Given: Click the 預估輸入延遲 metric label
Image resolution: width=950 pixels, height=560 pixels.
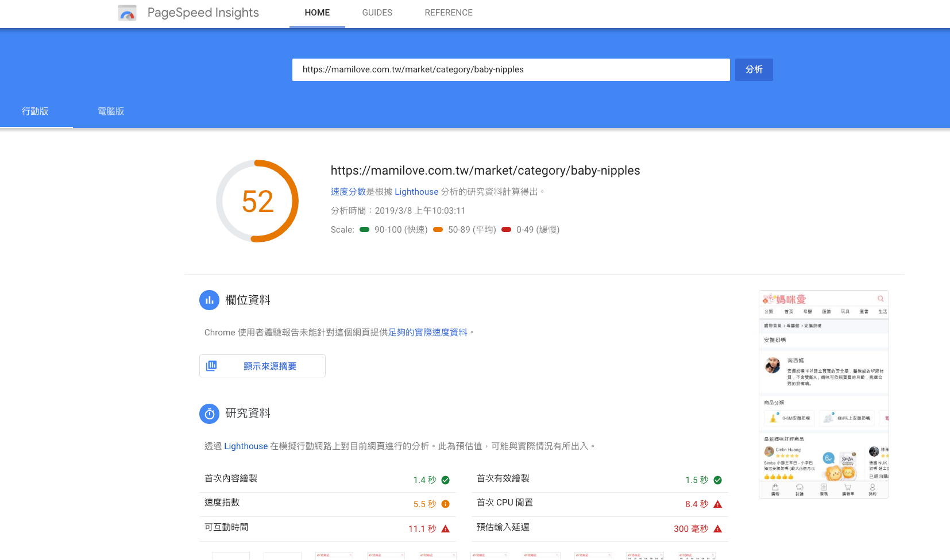Looking at the screenshot, I should click(503, 527).
